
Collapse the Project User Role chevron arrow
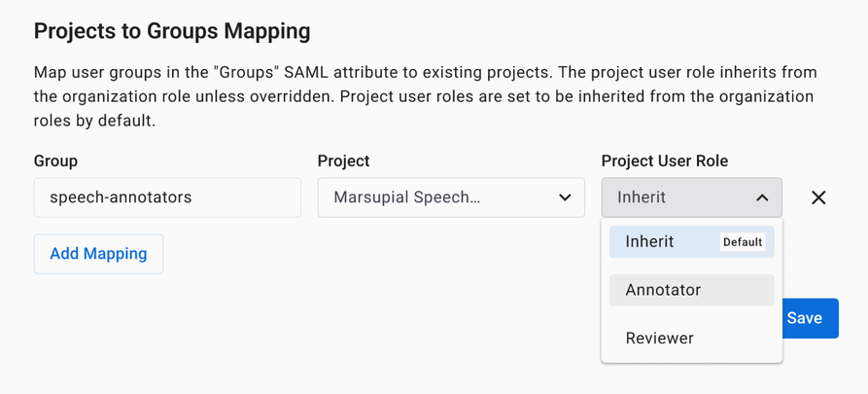(x=762, y=197)
